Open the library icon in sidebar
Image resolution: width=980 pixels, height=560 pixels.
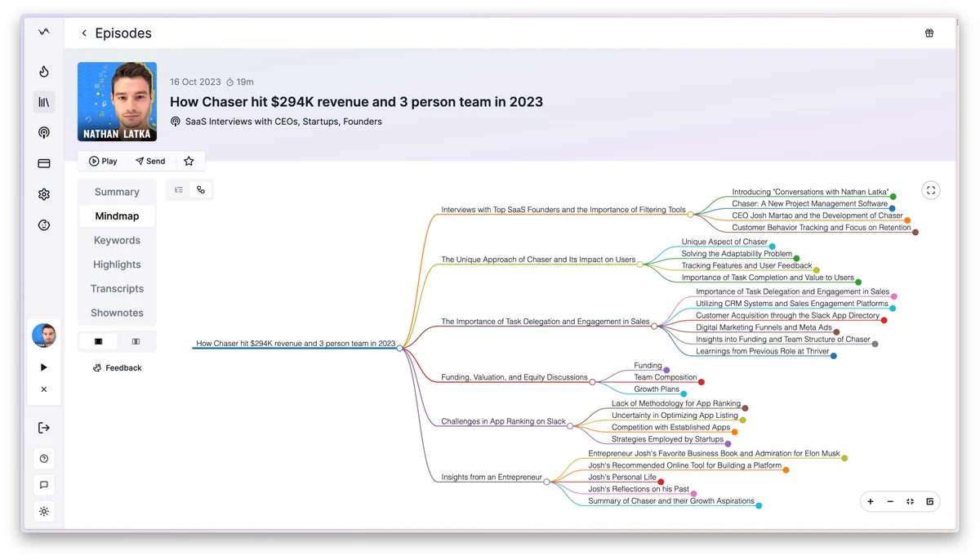(44, 102)
